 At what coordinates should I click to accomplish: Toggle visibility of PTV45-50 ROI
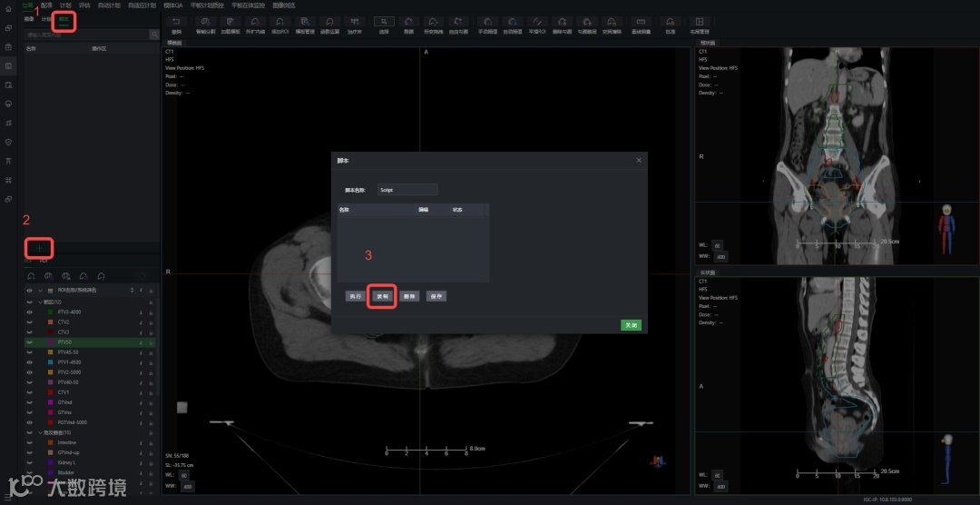coord(29,352)
